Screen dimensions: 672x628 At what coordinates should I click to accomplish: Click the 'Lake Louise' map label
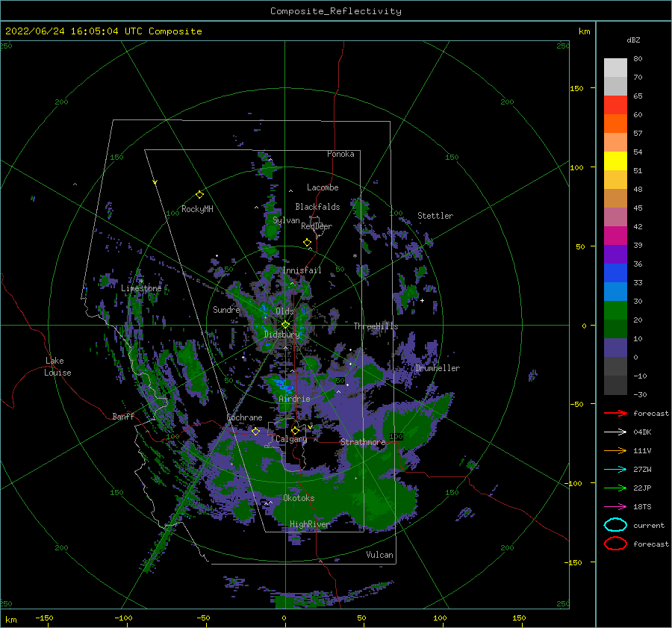coord(57,367)
